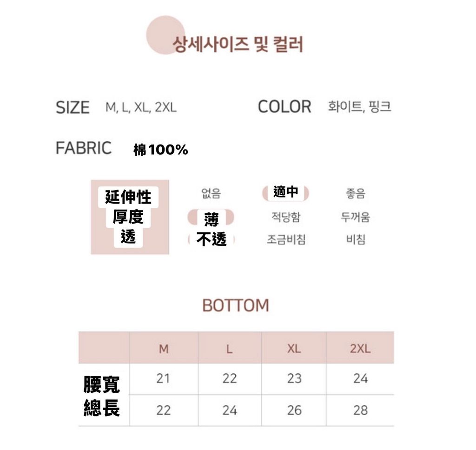Click the pink circle behind the title

click(161, 33)
